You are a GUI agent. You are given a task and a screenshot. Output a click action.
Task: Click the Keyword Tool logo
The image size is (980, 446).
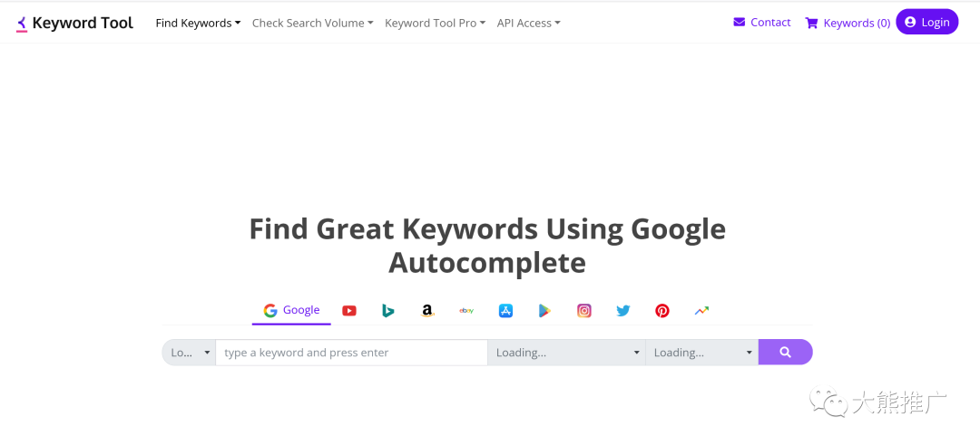pyautogui.click(x=74, y=23)
